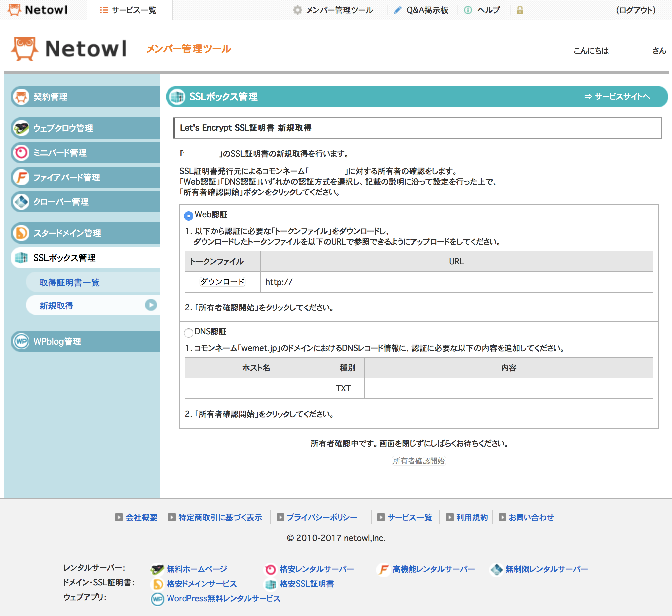Screen dimensions: 672x616
Task: Click the ウェブクロウ管理 crow icon
Action: pos(22,128)
